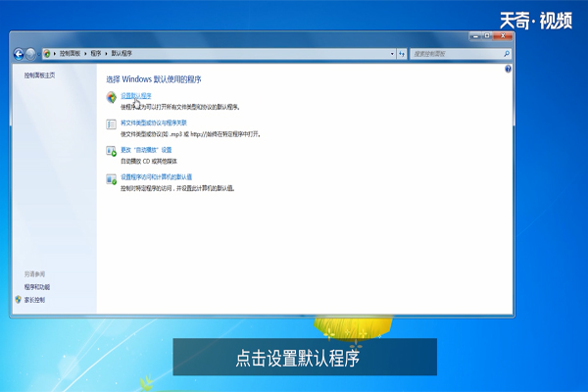The height and width of the screenshot is (392, 588).
Task: Click description 使程序成为可以打开所有文件类型和协议的默认程序
Action: [x=180, y=107]
